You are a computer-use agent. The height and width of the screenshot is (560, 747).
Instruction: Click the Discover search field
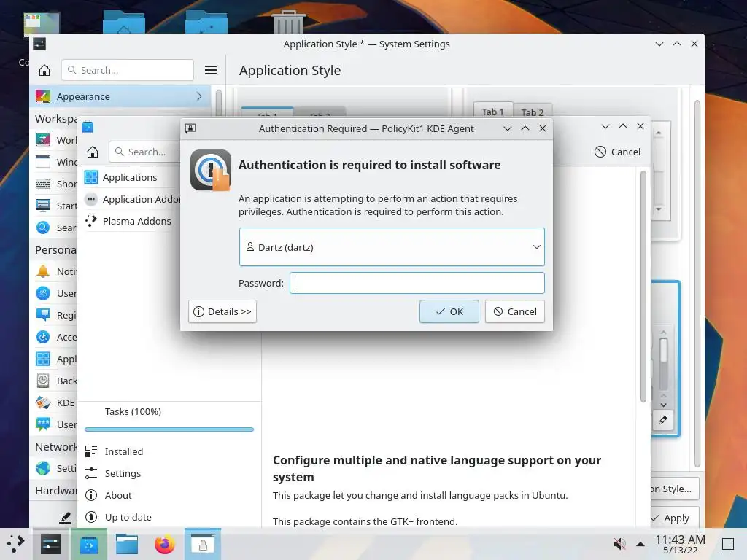pyautogui.click(x=145, y=152)
